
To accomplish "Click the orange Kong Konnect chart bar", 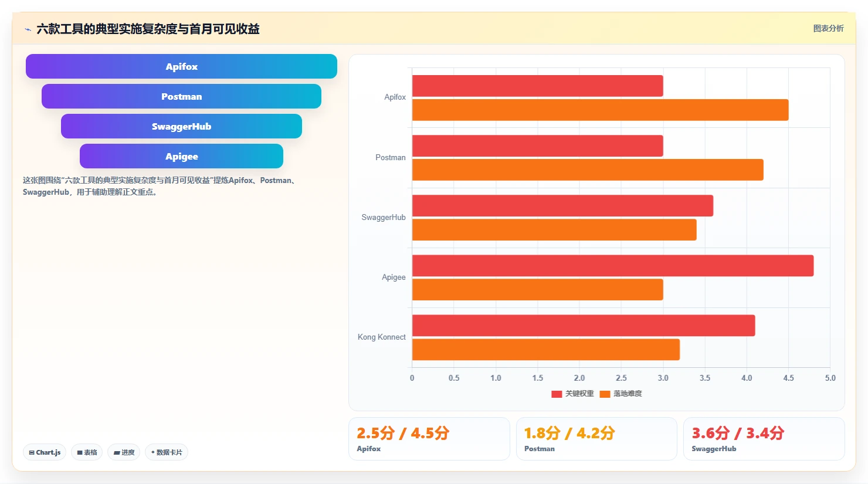I will tap(546, 349).
